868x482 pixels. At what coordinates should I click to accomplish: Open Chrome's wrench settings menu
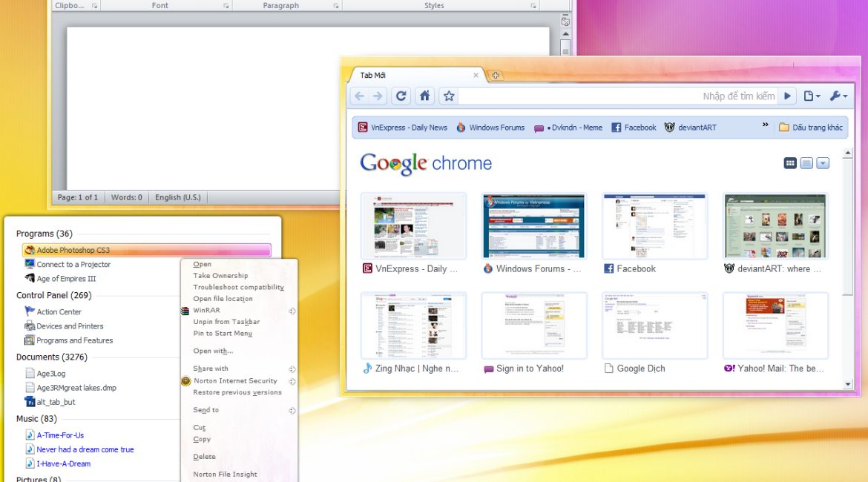[x=838, y=96]
